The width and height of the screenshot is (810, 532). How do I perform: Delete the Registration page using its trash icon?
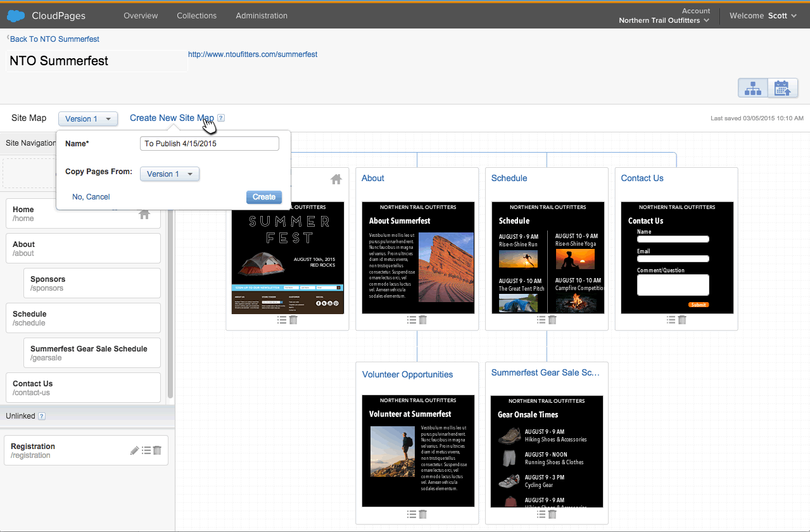click(x=156, y=450)
